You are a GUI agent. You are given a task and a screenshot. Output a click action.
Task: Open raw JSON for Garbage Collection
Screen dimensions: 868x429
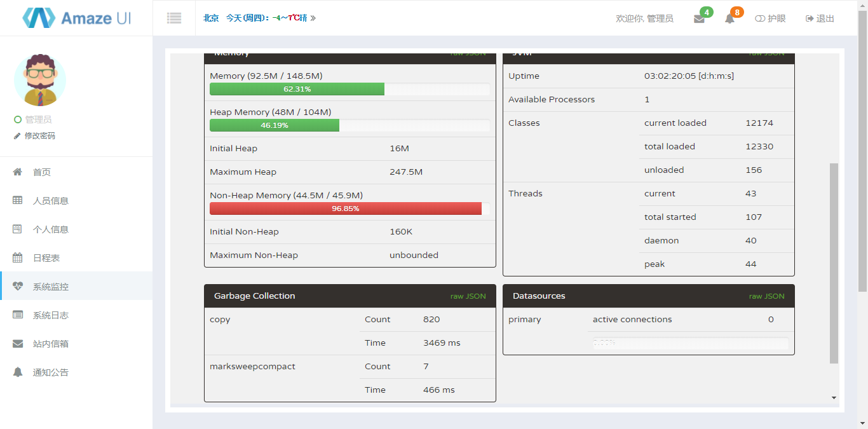tap(468, 296)
